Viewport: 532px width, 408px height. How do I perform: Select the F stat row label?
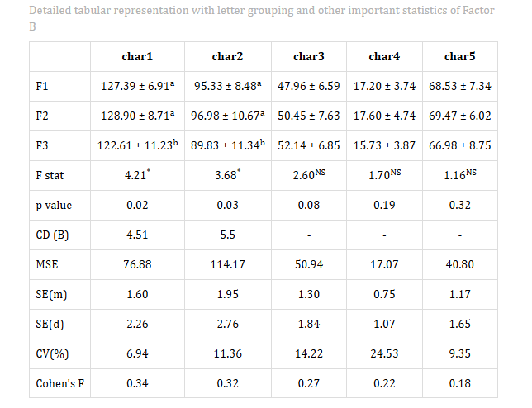click(50, 175)
